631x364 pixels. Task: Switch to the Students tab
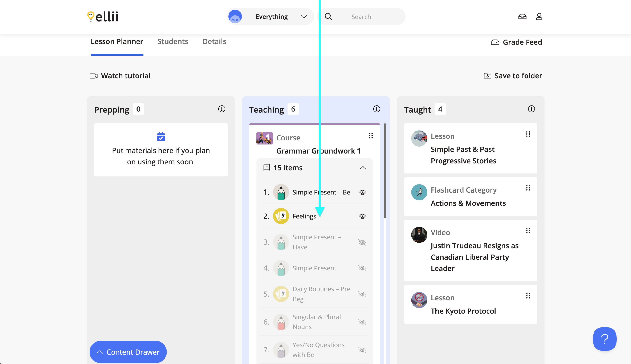[x=172, y=42]
